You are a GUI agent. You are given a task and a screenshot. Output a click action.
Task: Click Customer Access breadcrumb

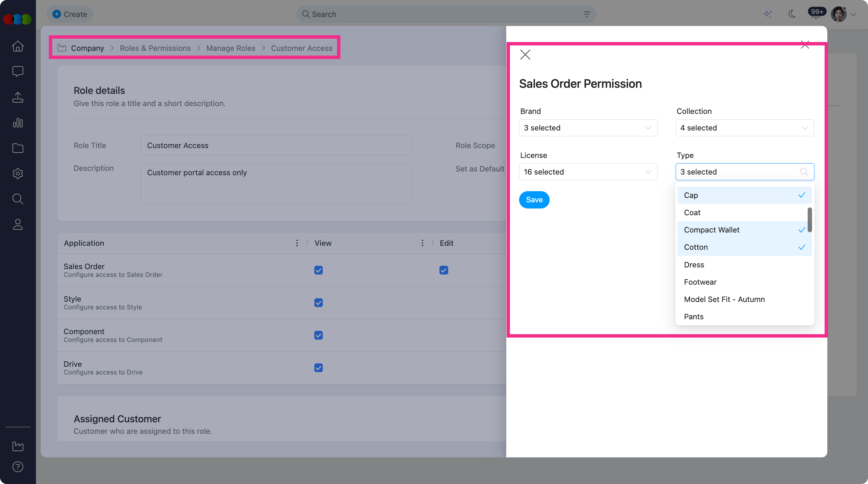302,48
